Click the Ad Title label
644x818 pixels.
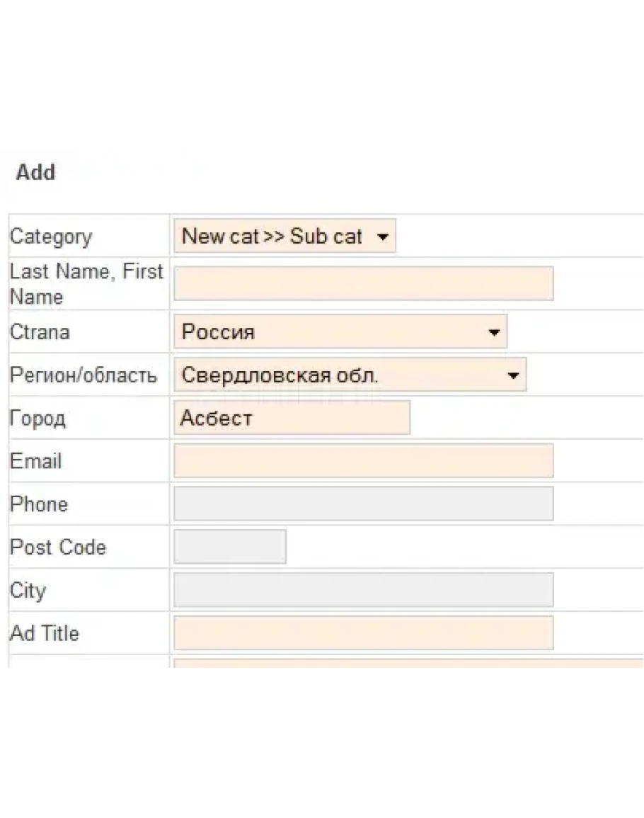45,633
